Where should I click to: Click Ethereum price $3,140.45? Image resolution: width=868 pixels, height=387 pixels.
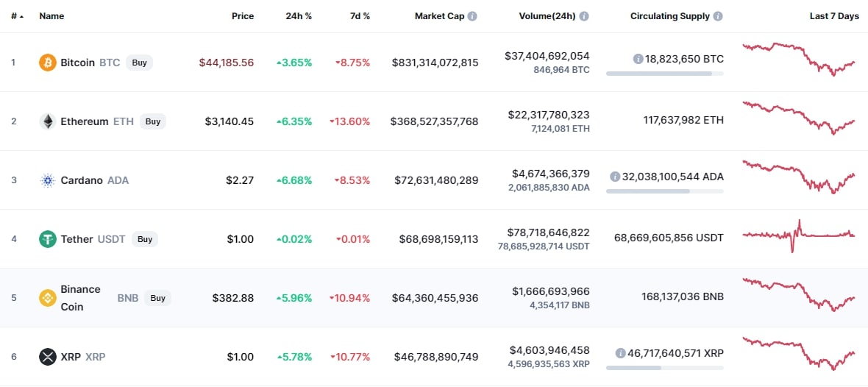(x=230, y=121)
